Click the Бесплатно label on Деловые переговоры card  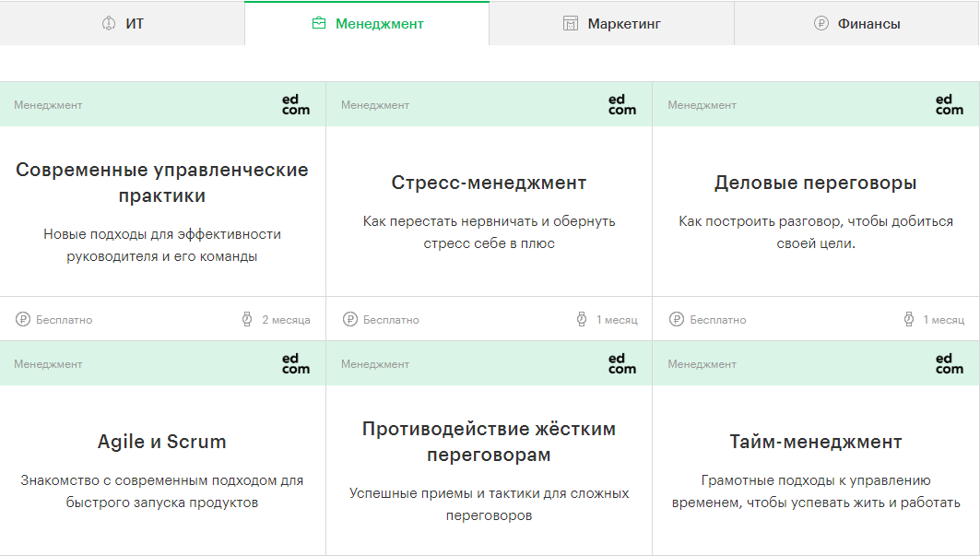717,320
